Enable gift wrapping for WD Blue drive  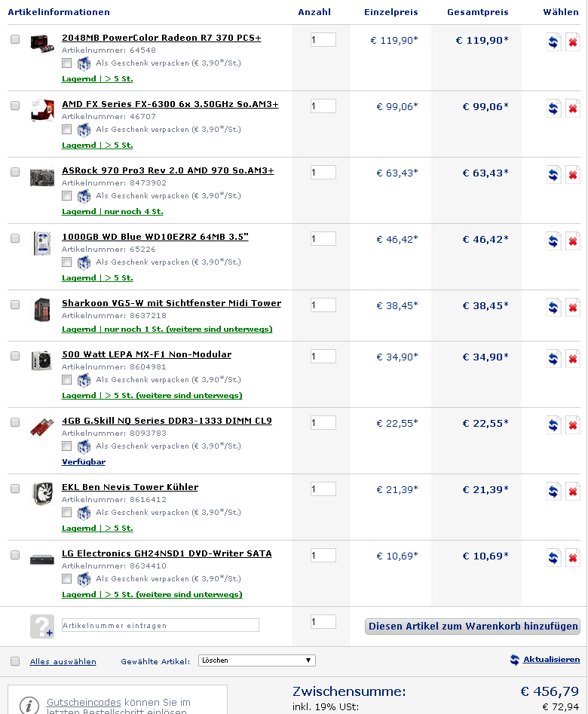tap(67, 262)
